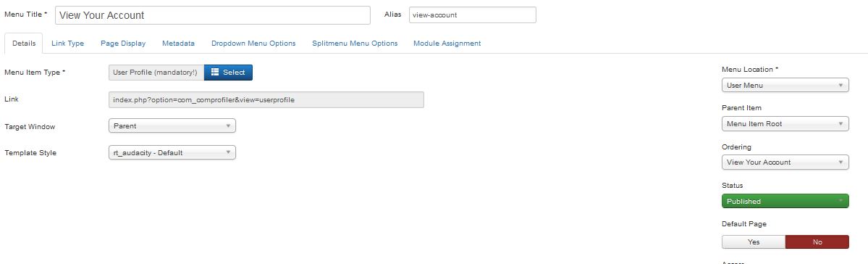Viewport: 868px width, 264px height.
Task: Go to the Module Assignment tab
Action: (447, 44)
